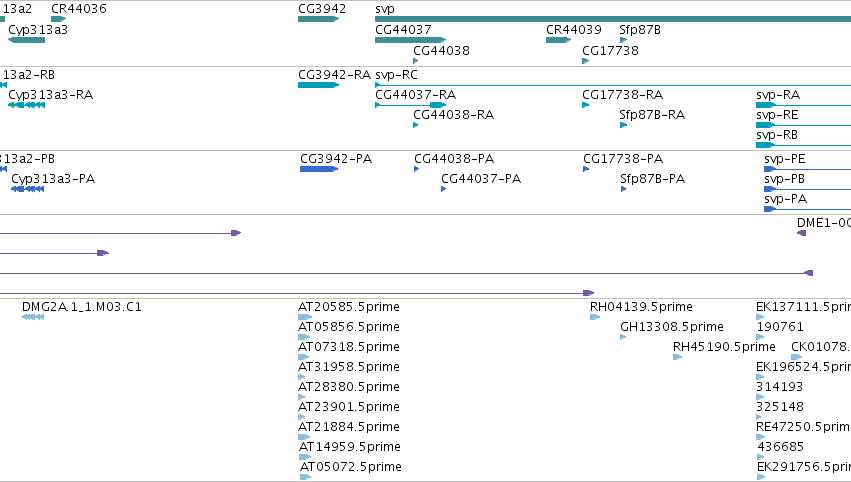The height and width of the screenshot is (482, 851).
Task: Click the CR44039 gene arrow
Action: pos(558,40)
